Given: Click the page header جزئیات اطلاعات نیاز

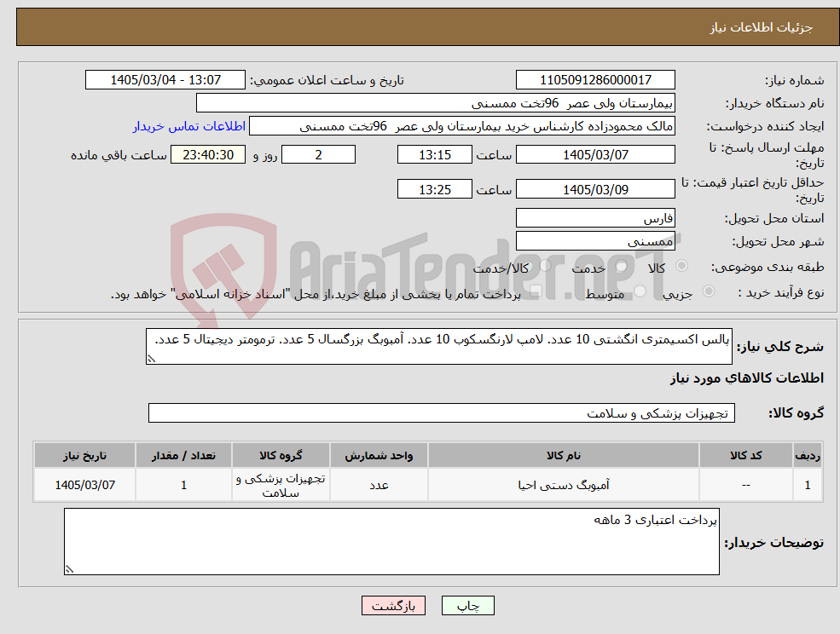Looking at the screenshot, I should 762,27.
